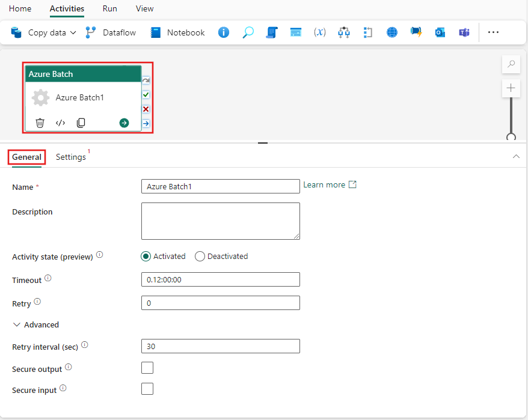
Task: Click the trash icon on Azure Batch1
Action: point(40,123)
